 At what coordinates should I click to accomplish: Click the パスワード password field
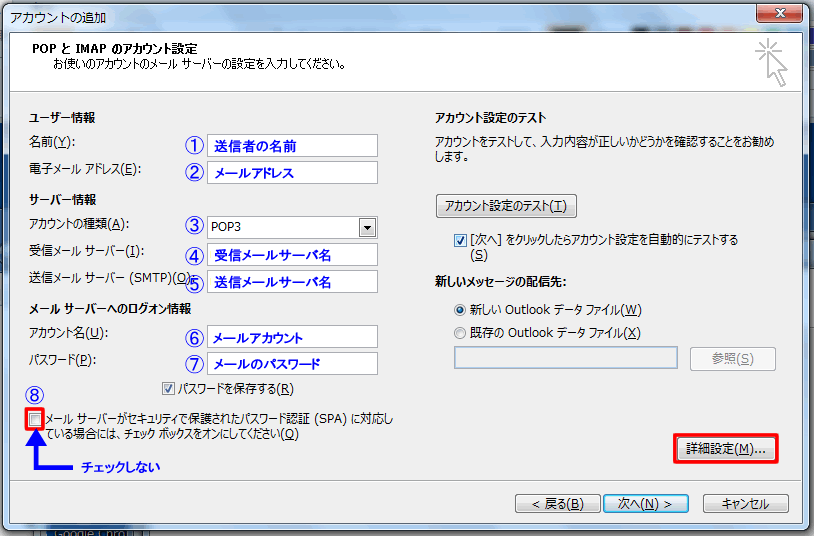292,364
